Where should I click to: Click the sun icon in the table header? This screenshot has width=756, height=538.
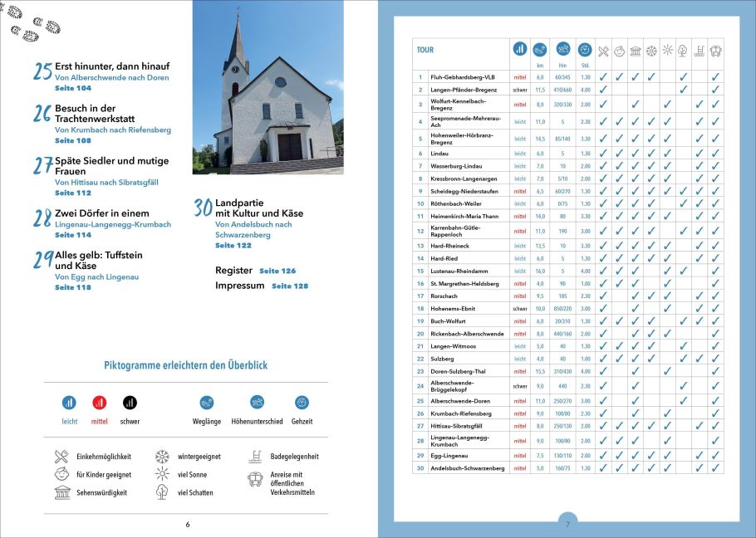pos(667,50)
